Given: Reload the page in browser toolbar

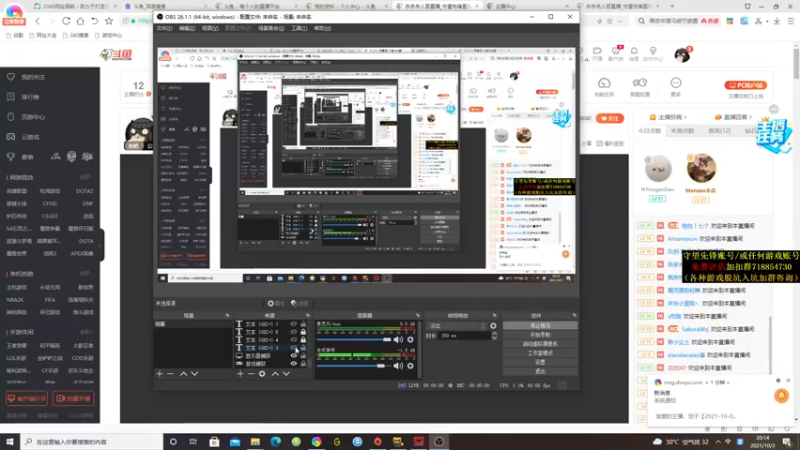Looking at the screenshot, I should tap(66, 21).
